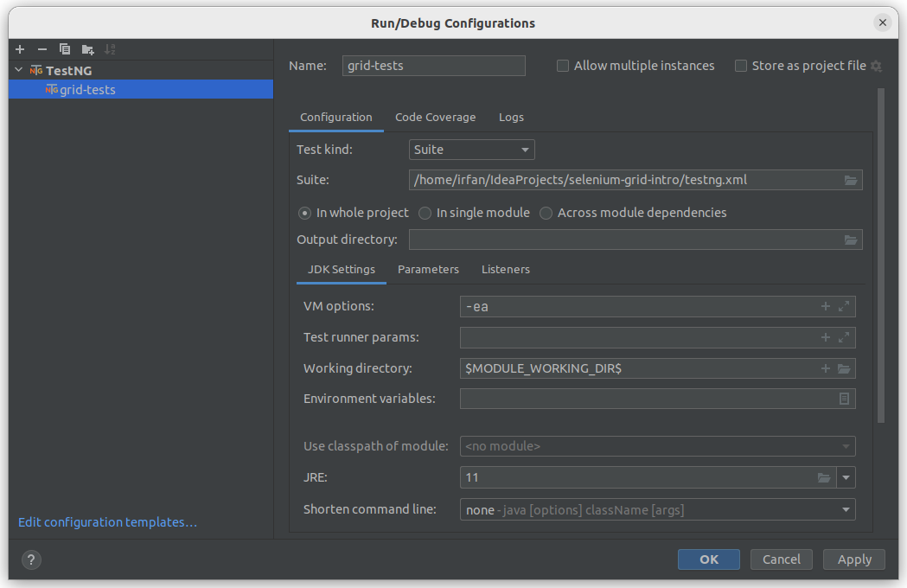Select Across module dependencies radio button

(x=546, y=214)
